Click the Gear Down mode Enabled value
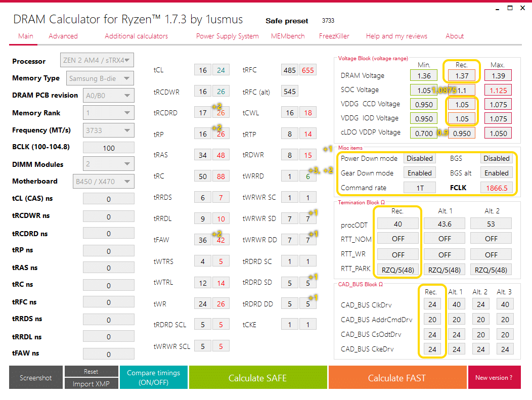Image resolution: width=532 pixels, height=400 pixels. (x=419, y=172)
